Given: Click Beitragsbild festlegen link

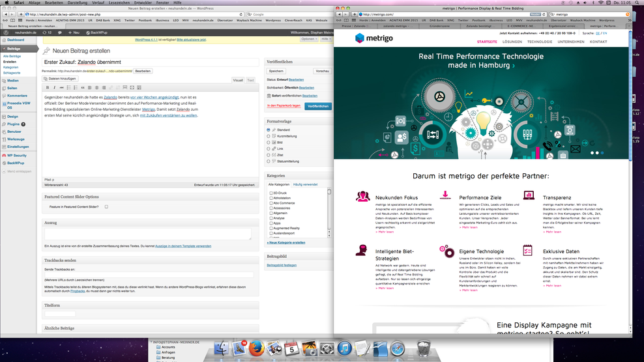Looking at the screenshot, I should 282,265.
